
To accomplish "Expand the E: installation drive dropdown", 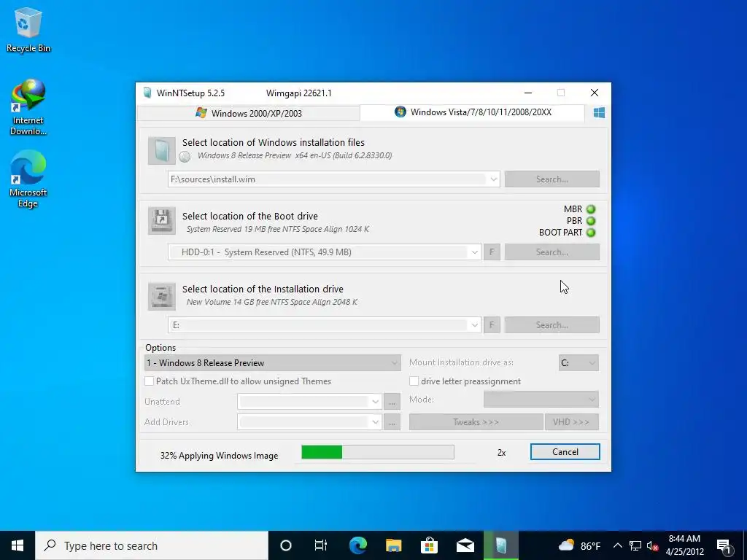I will [474, 325].
